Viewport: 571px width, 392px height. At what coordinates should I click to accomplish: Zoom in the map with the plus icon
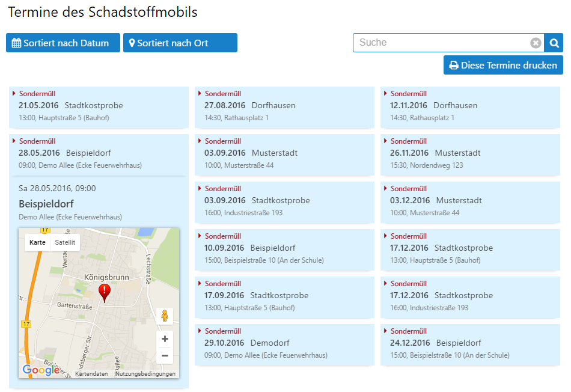point(165,339)
